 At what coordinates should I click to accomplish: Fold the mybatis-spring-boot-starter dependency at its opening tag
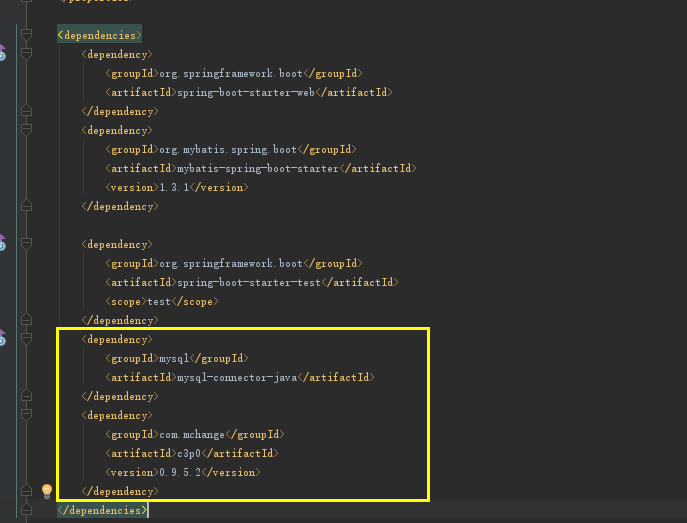point(26,130)
